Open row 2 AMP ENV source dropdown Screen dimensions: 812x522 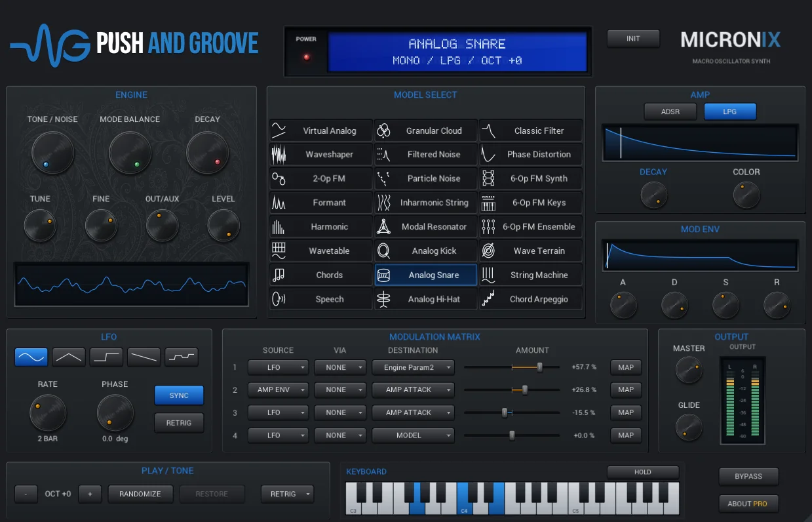click(x=278, y=390)
